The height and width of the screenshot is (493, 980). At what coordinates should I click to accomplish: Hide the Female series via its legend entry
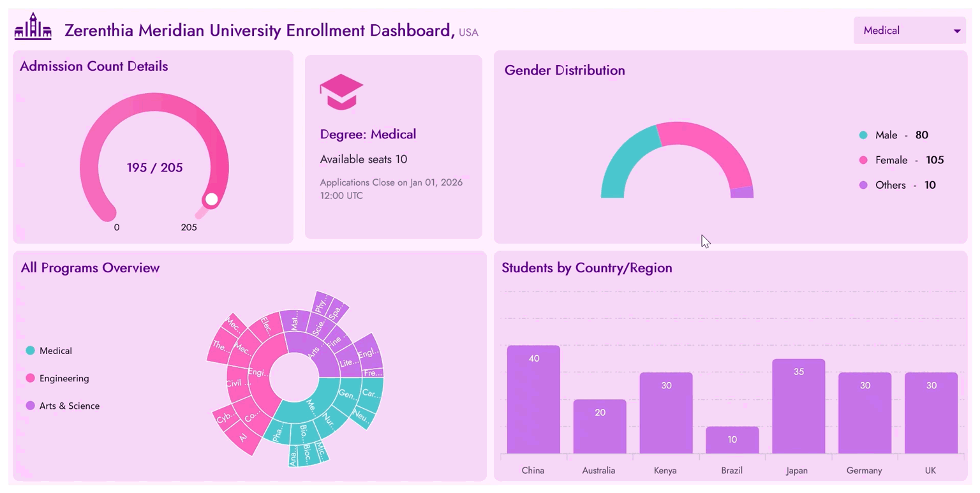[893, 160]
